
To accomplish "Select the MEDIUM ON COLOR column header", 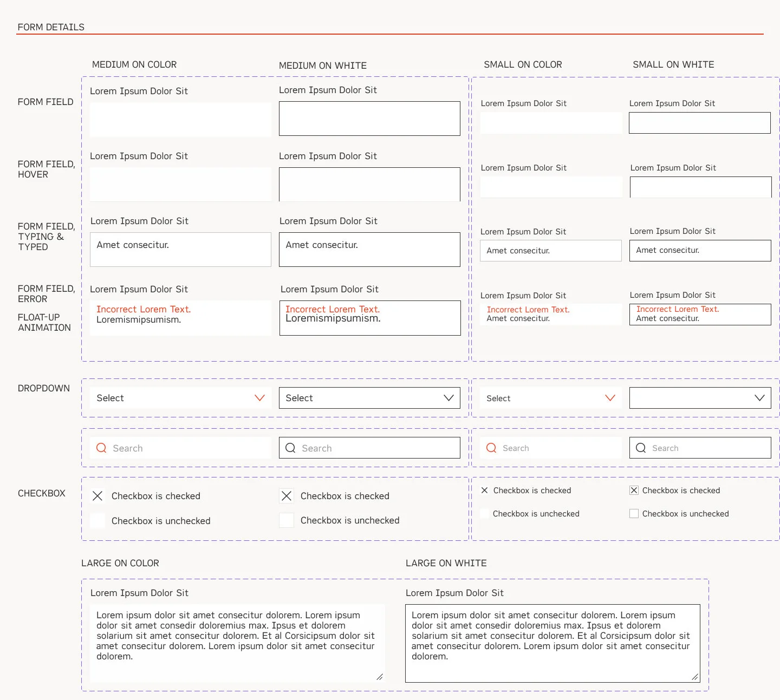I will click(134, 64).
